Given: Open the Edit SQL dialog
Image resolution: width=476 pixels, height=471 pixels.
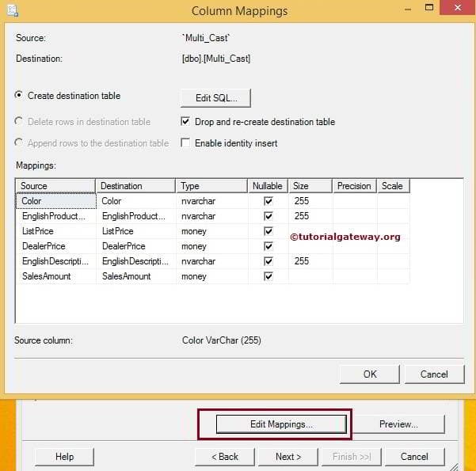Looking at the screenshot, I should pyautogui.click(x=216, y=98).
